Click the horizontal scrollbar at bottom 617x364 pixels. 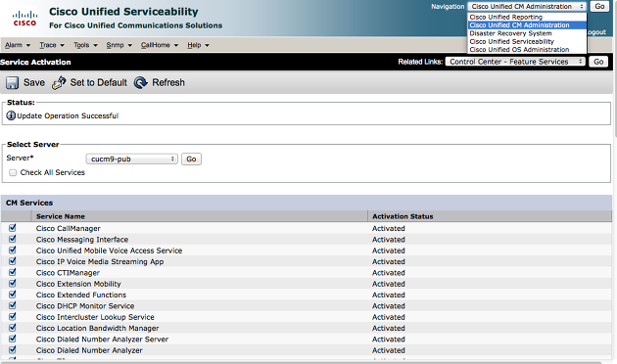[x=301, y=362]
